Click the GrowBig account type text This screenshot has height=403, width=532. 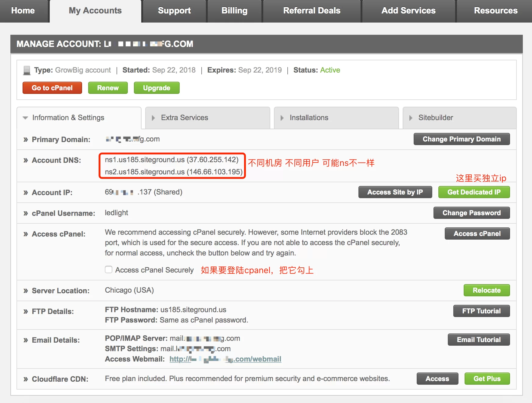(83, 70)
